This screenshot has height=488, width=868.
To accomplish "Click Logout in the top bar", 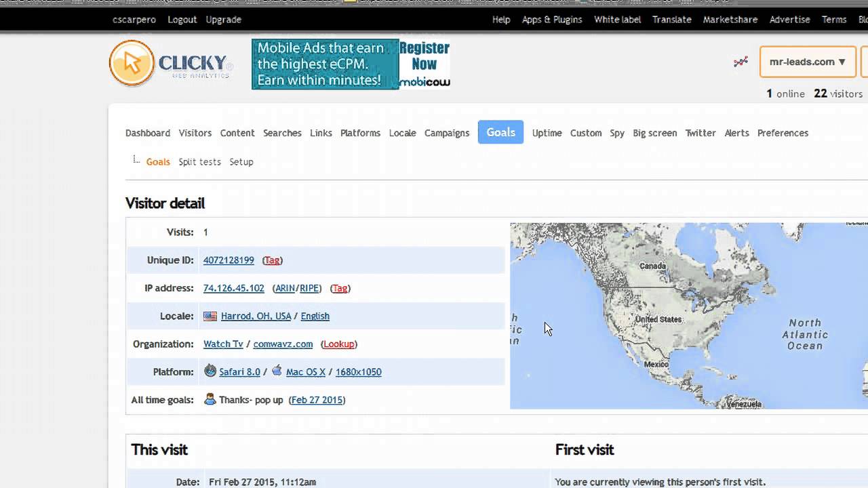I will 182,20.
